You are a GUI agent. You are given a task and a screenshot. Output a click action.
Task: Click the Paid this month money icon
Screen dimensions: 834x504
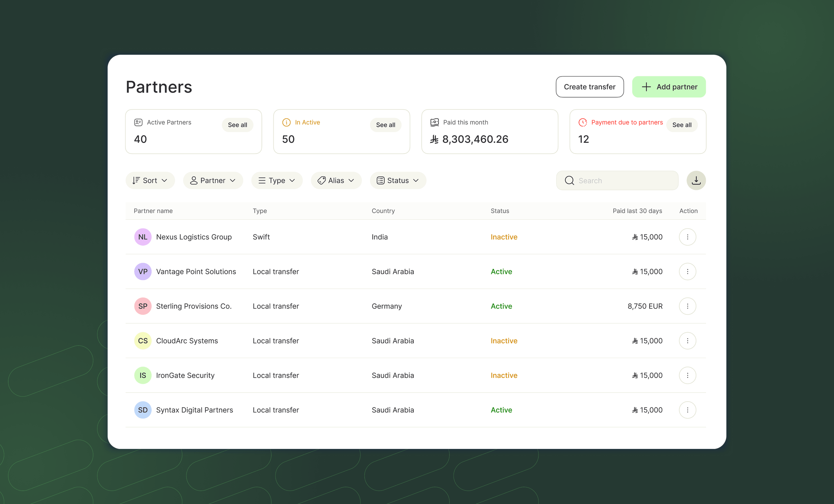click(435, 122)
